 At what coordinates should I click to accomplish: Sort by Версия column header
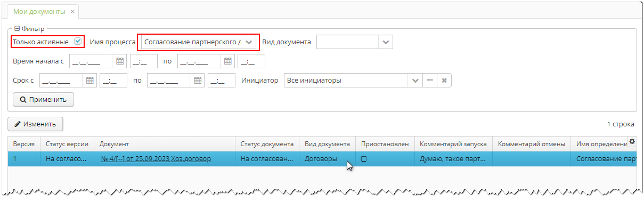pyautogui.click(x=24, y=144)
